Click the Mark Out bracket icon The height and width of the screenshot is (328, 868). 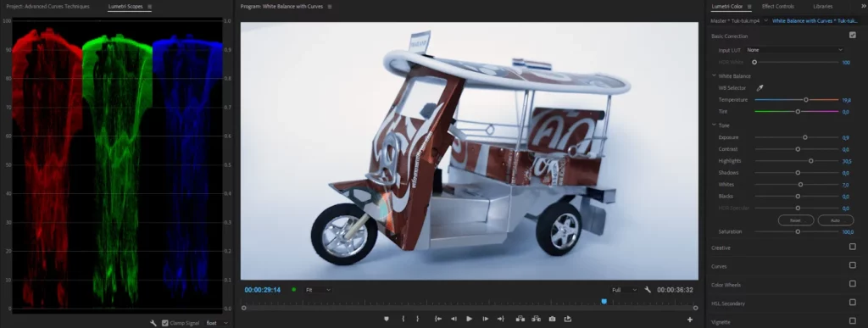pos(417,320)
